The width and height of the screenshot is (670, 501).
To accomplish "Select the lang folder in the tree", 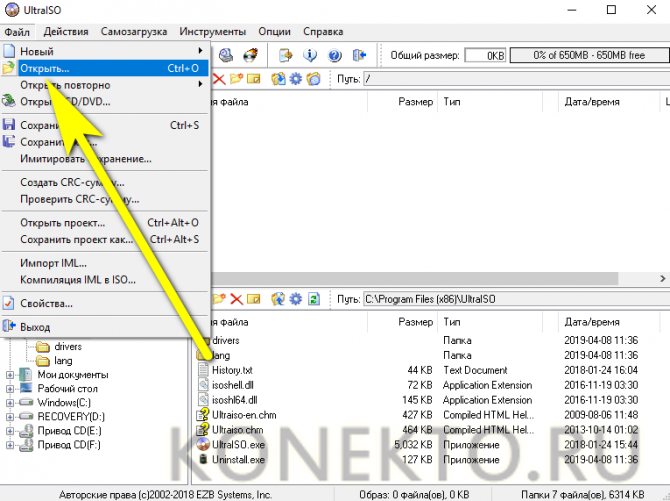I will 63,360.
